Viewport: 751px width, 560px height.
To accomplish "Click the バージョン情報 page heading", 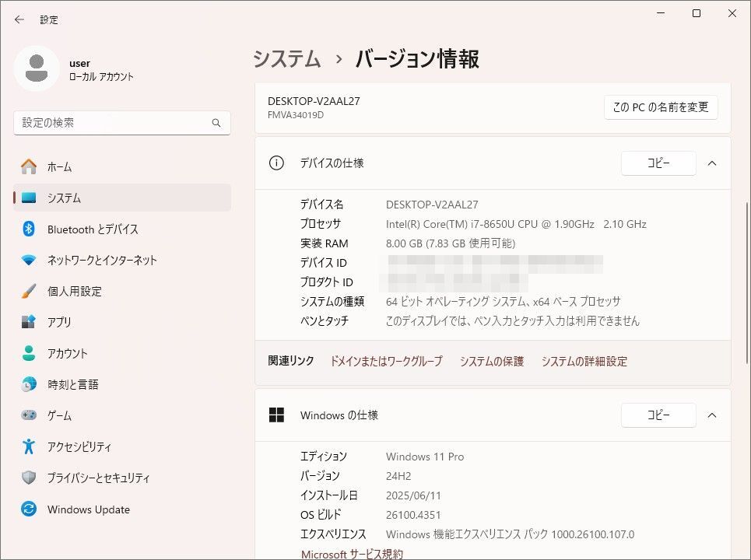I will (x=417, y=59).
